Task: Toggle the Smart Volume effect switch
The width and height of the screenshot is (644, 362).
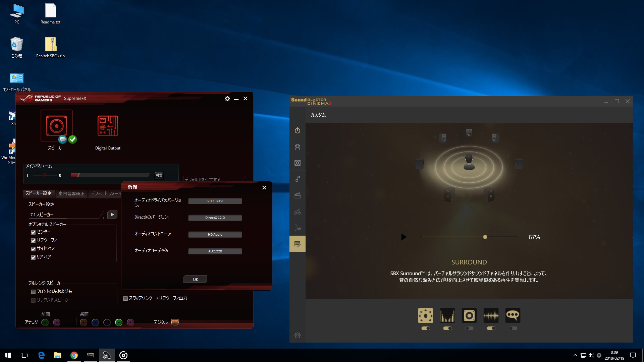Action: (491, 328)
